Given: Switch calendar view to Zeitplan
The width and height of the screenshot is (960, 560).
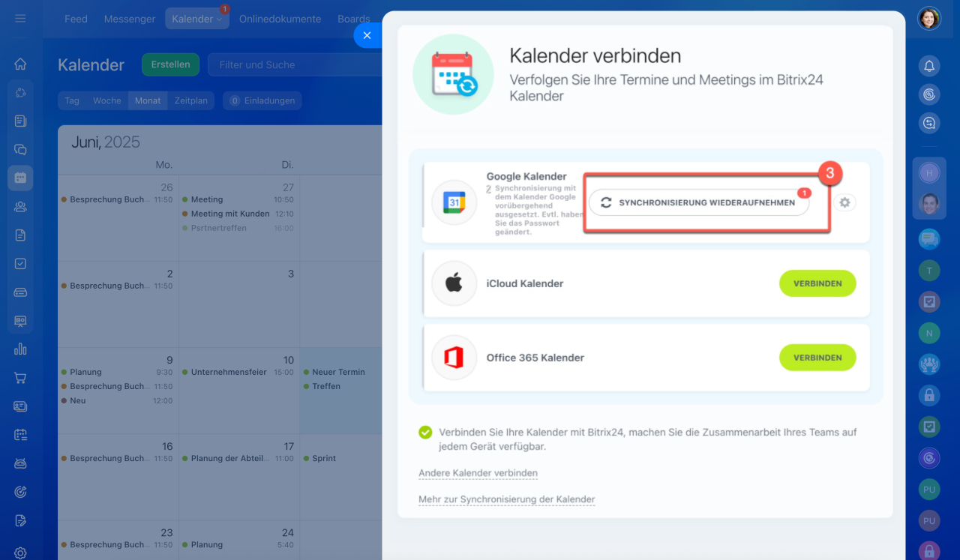Looking at the screenshot, I should 191,100.
